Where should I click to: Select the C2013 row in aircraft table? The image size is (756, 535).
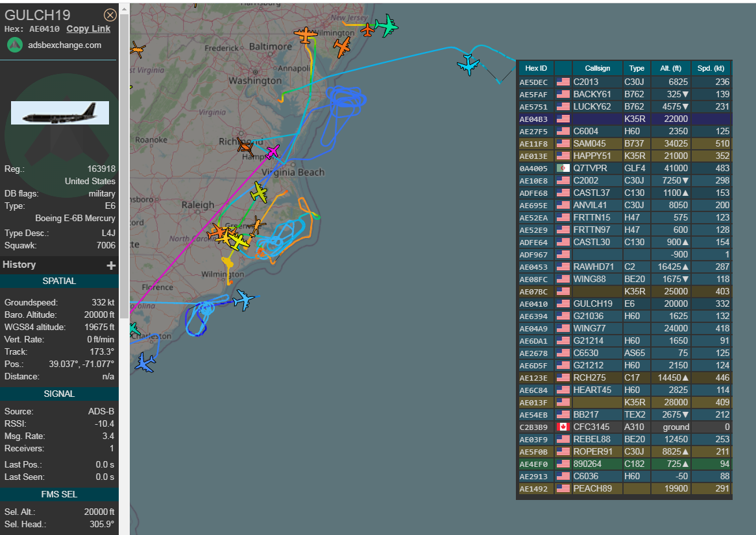point(624,82)
